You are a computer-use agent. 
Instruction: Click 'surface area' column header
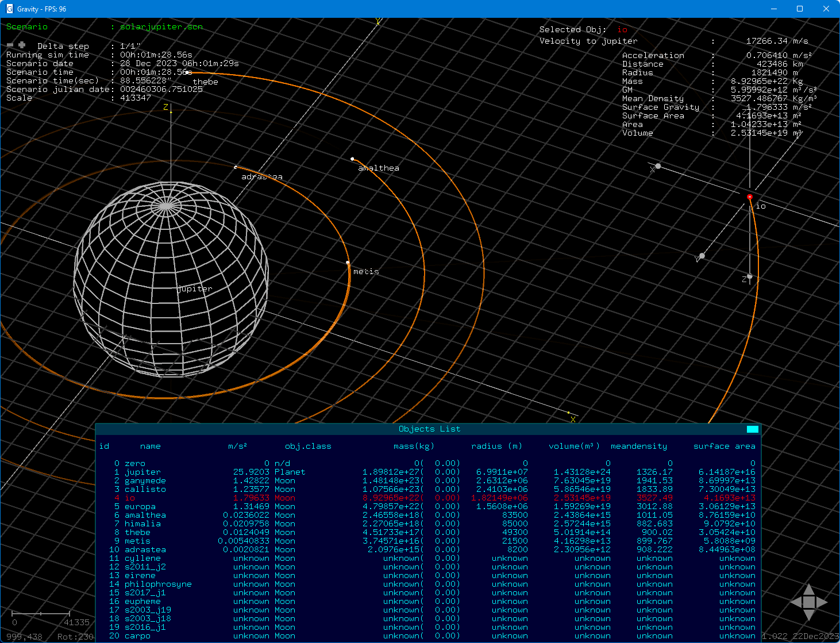[724, 446]
